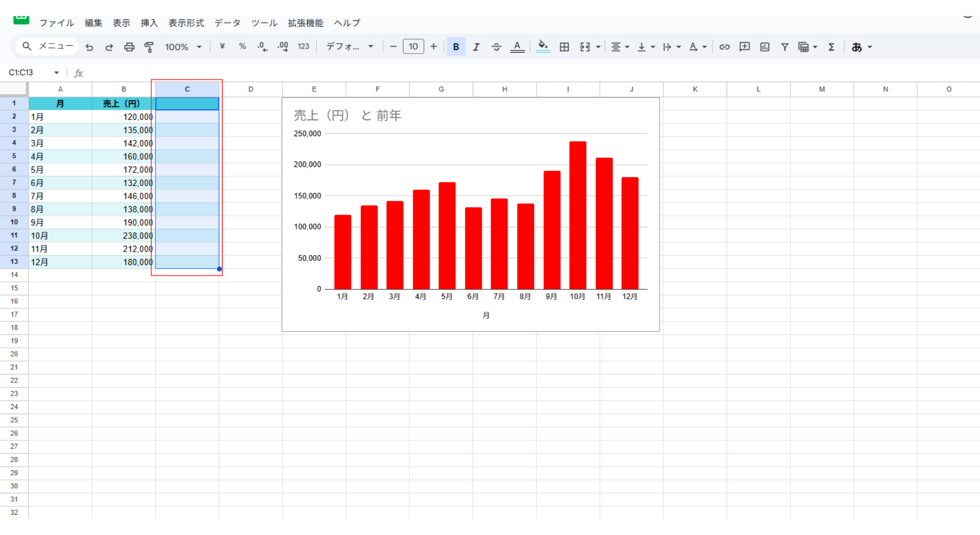The width and height of the screenshot is (980, 535).
Task: Toggle bold formatting button
Action: (456, 47)
